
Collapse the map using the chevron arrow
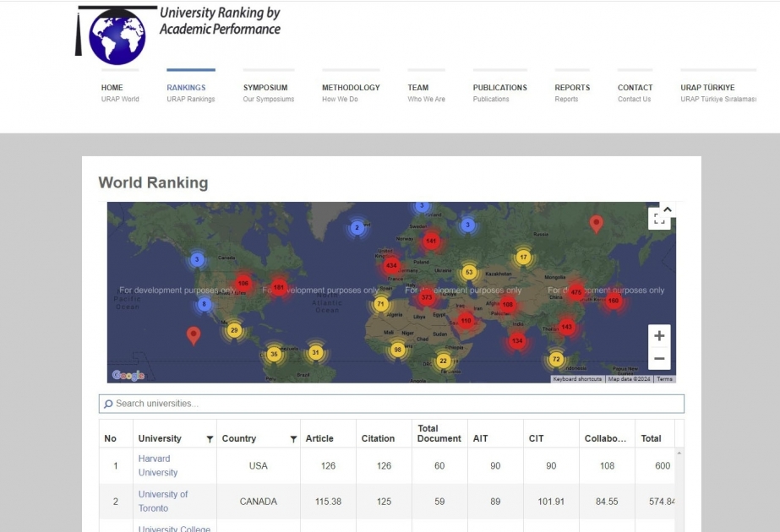click(x=668, y=209)
